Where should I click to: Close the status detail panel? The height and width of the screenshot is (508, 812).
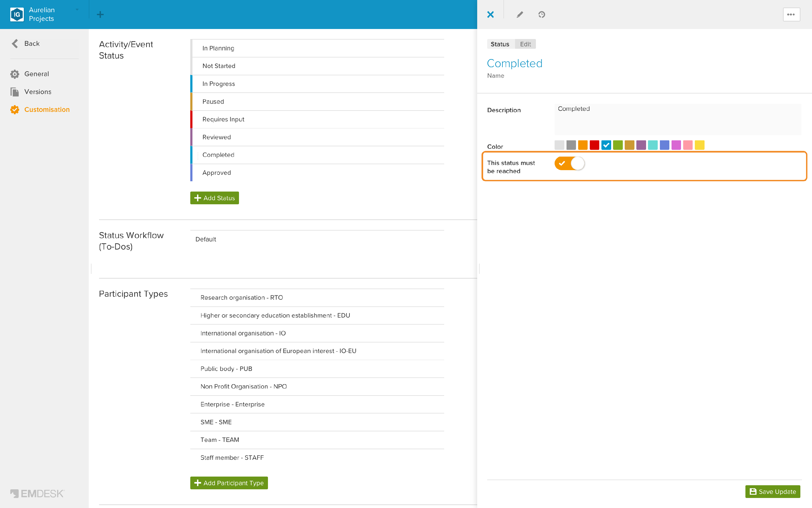pyautogui.click(x=490, y=14)
